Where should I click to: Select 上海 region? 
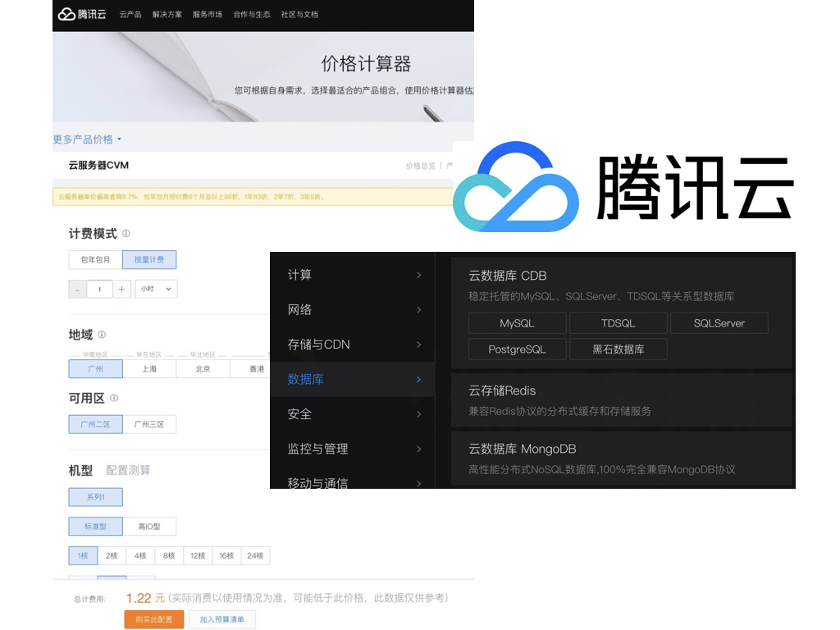pos(149,369)
